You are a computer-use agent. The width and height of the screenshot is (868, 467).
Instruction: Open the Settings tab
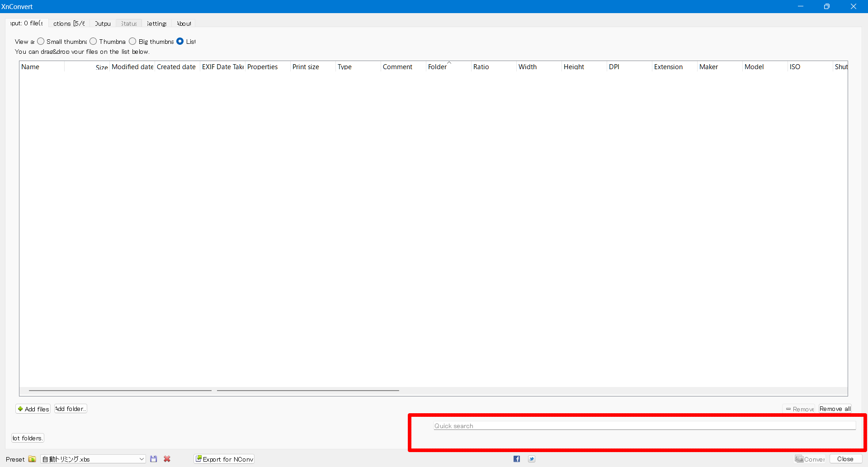click(x=156, y=24)
